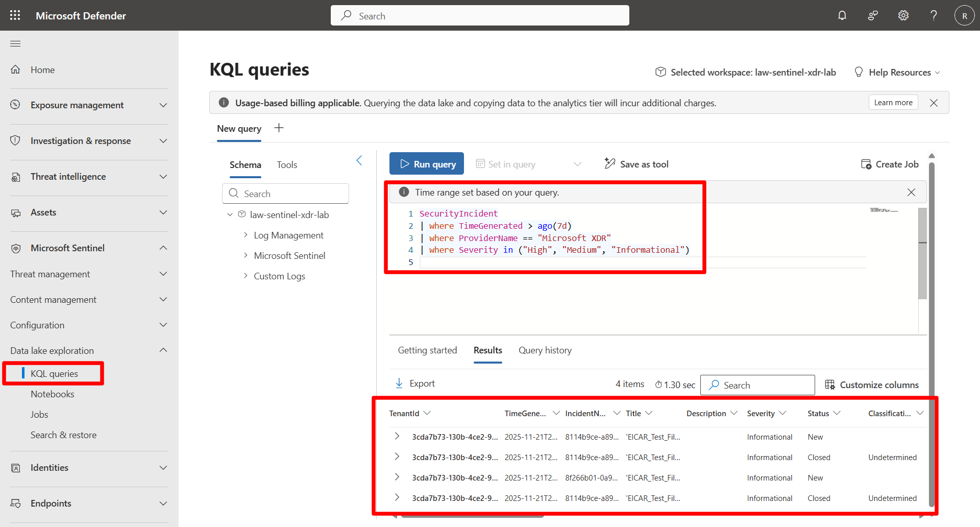The height and width of the screenshot is (527, 980).
Task: Collapse the Microsoft Sentinel section
Action: tap(163, 248)
